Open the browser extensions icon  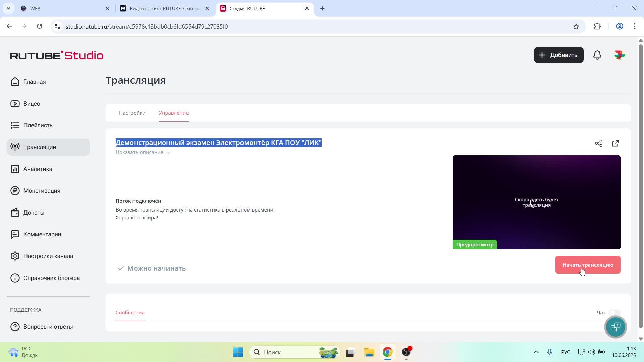click(597, 26)
